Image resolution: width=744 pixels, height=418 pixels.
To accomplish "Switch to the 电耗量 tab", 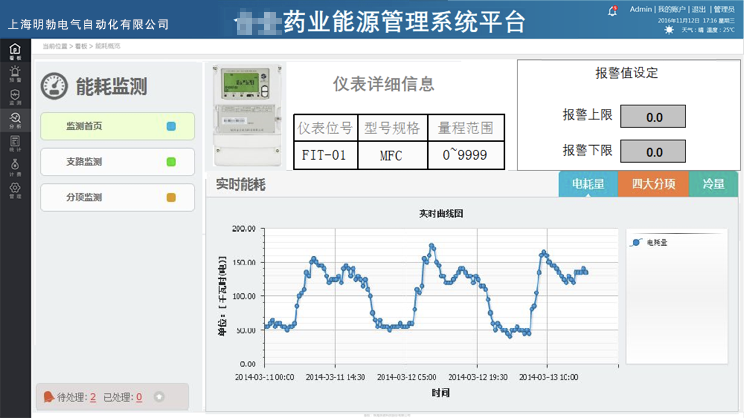I will click(587, 184).
